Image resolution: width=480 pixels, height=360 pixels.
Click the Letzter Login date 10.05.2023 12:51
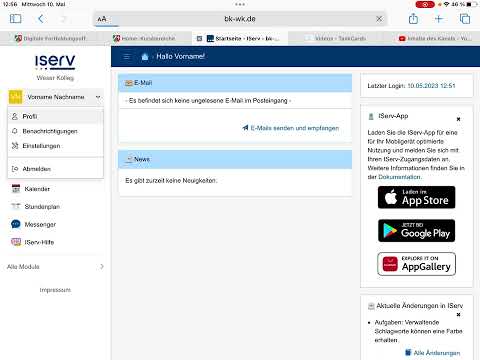tap(431, 86)
